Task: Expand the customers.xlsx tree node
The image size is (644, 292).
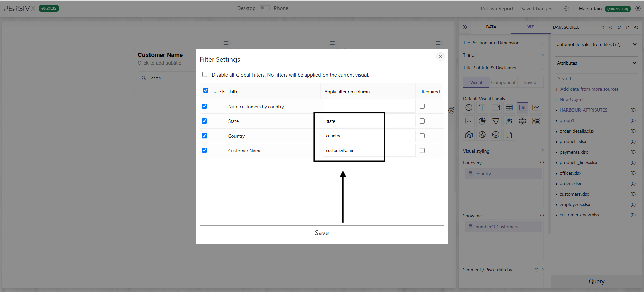Action: (x=556, y=194)
